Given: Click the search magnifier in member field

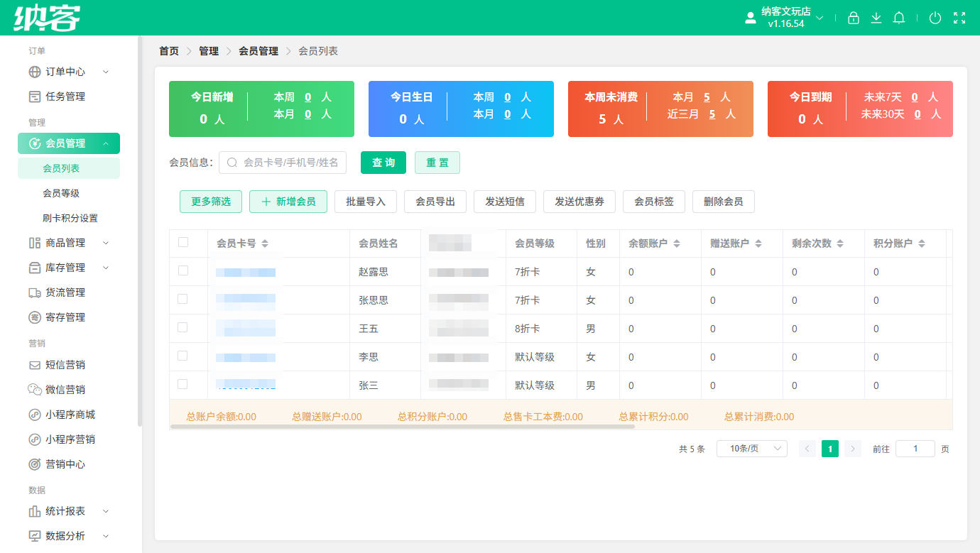Looking at the screenshot, I should click(232, 163).
